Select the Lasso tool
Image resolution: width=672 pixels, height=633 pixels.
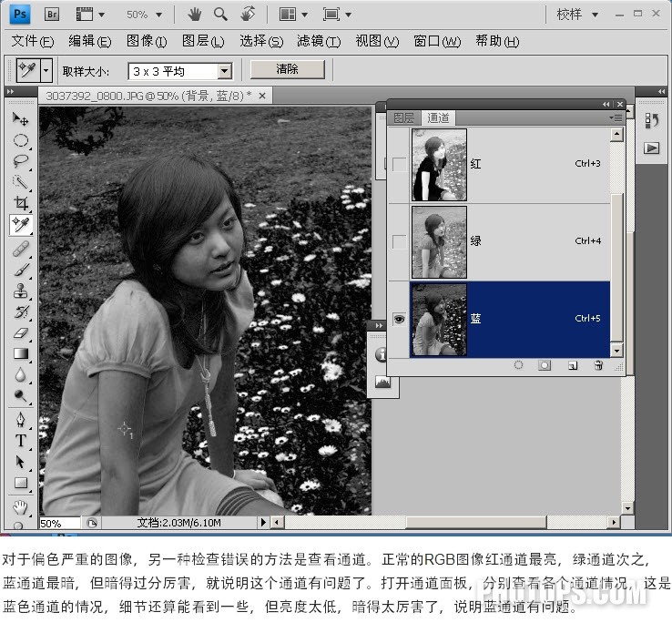pos(20,161)
